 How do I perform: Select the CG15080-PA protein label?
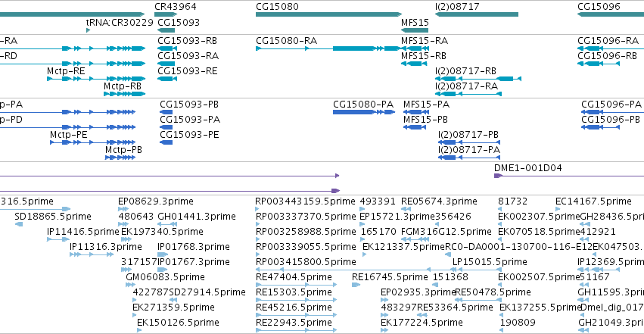pyautogui.click(x=363, y=105)
